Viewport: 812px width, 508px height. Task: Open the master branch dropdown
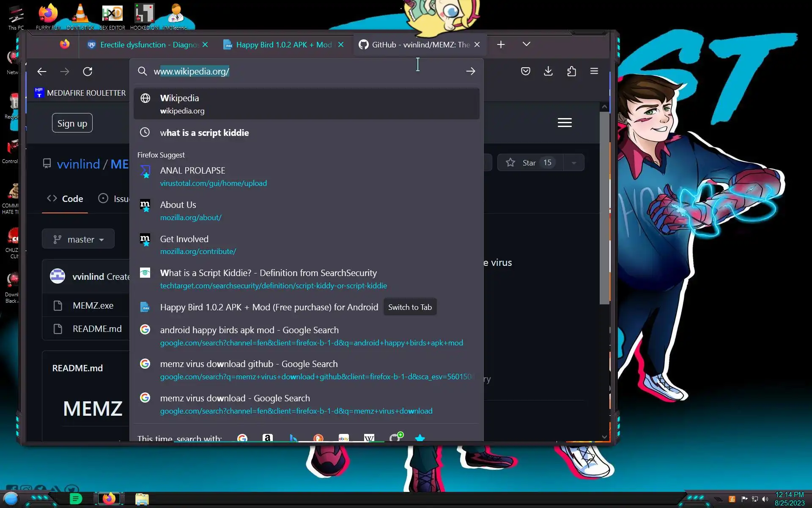(78, 239)
